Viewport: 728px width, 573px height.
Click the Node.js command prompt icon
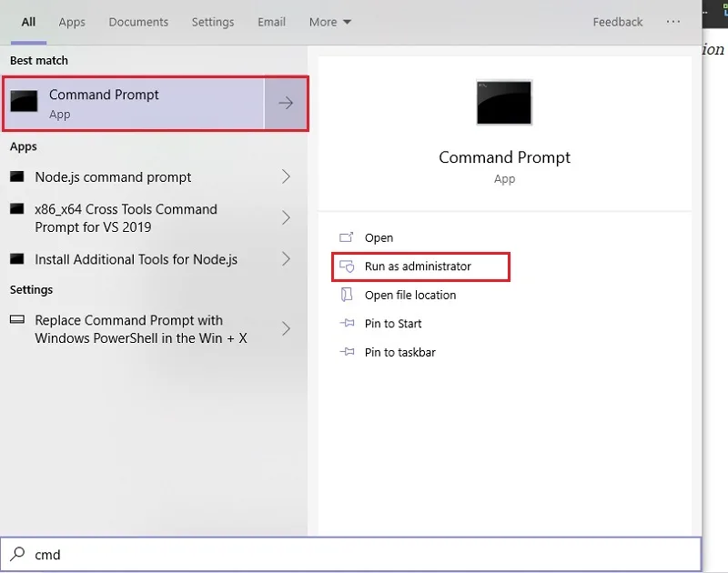click(17, 176)
